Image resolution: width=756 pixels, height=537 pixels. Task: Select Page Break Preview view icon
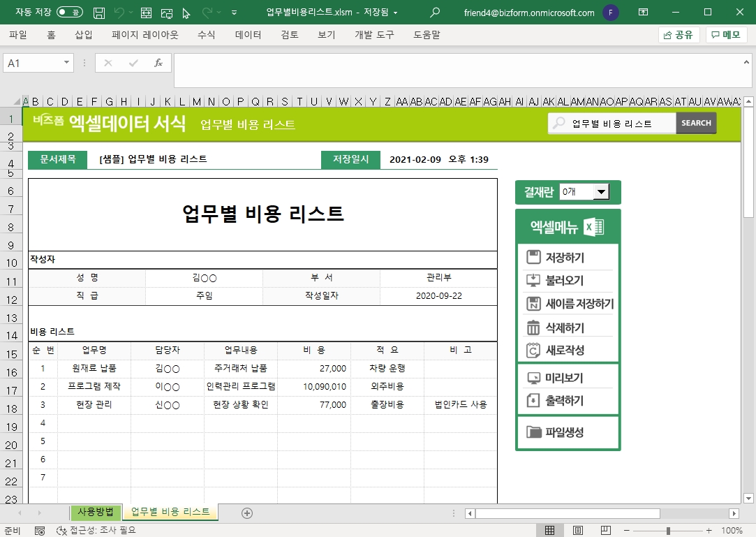pyautogui.click(x=605, y=531)
